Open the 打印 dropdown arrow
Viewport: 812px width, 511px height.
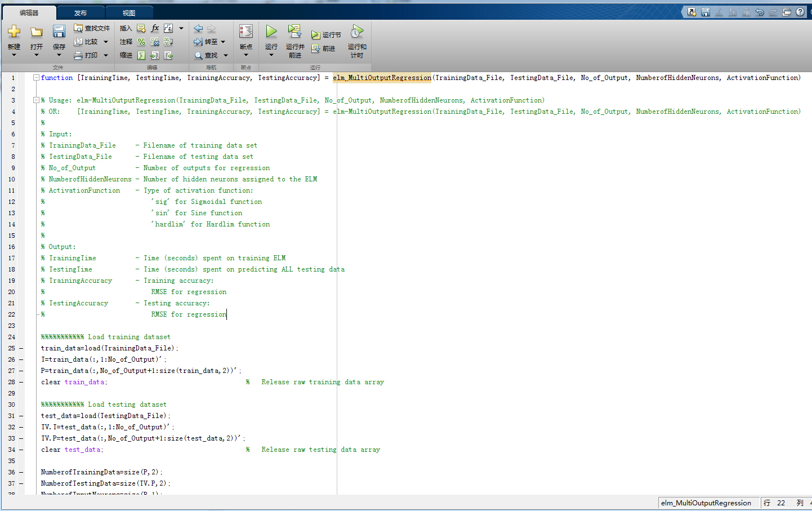[105, 55]
